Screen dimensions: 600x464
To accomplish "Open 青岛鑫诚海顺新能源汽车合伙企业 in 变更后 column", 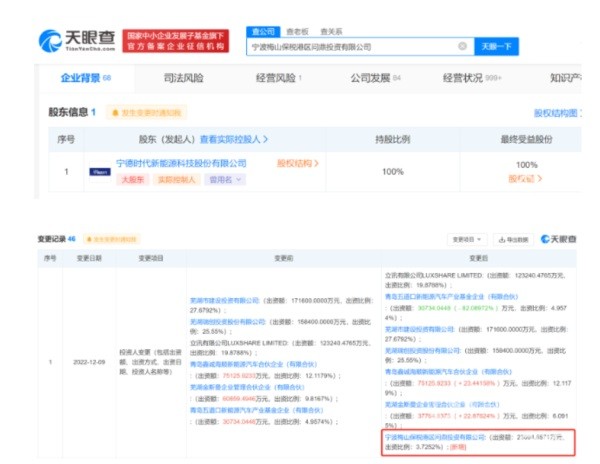I will click(x=448, y=372).
